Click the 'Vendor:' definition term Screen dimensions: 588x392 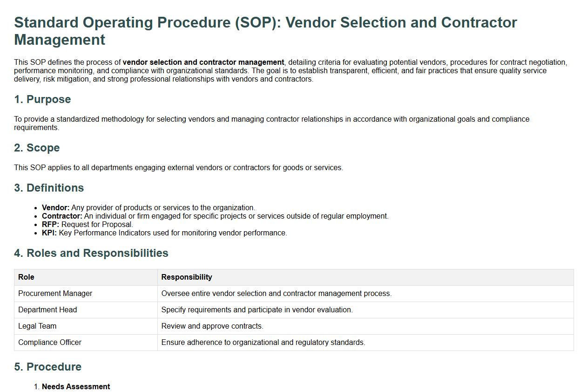pyautogui.click(x=55, y=208)
